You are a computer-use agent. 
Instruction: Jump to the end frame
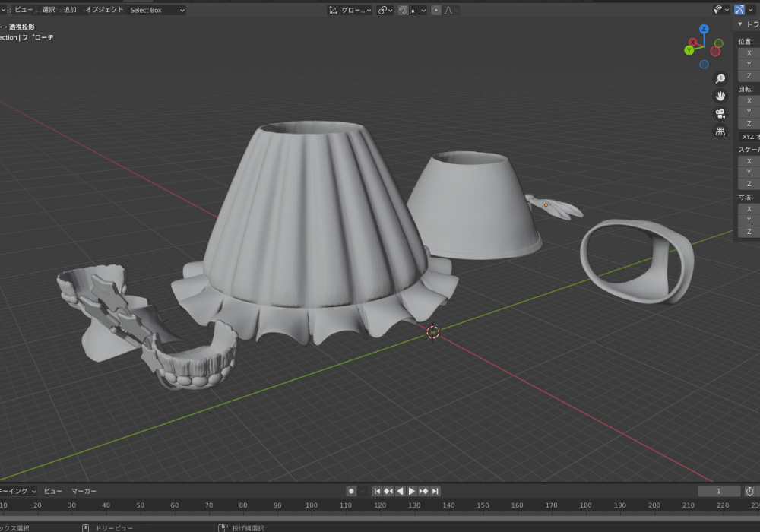tap(435, 491)
